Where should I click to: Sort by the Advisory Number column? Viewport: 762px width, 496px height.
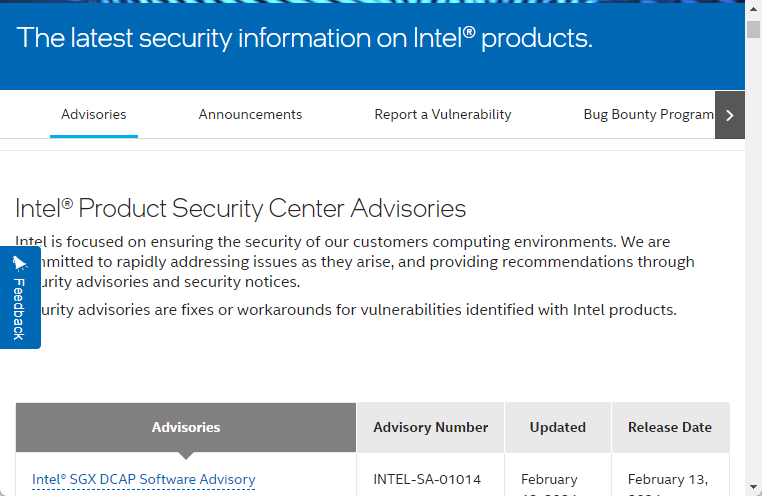pyautogui.click(x=431, y=428)
